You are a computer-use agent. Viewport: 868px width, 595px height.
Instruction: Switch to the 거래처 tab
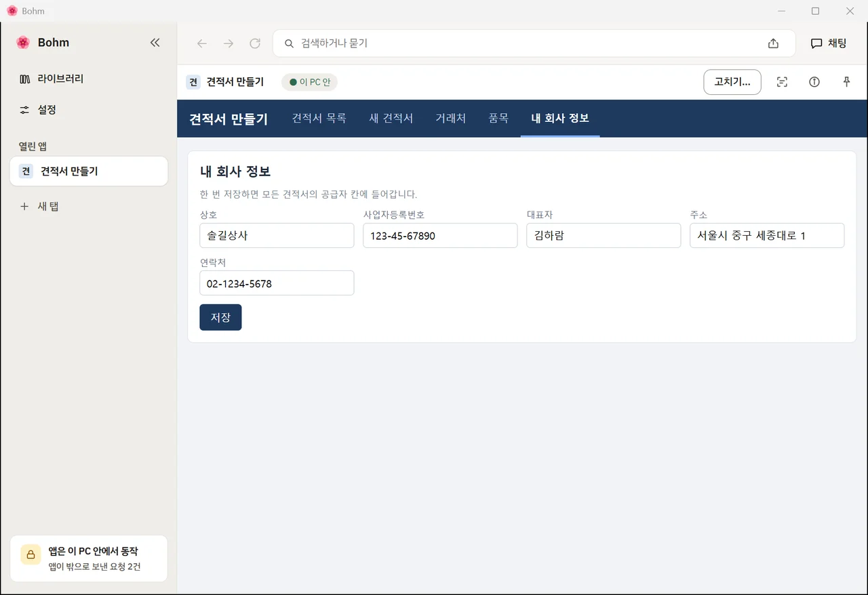click(450, 119)
